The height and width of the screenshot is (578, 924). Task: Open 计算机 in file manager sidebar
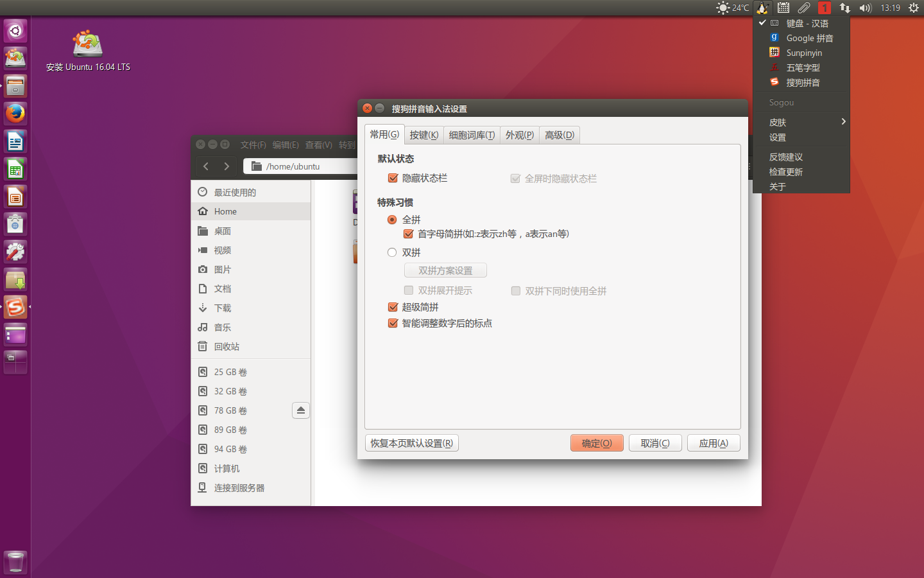point(251,468)
